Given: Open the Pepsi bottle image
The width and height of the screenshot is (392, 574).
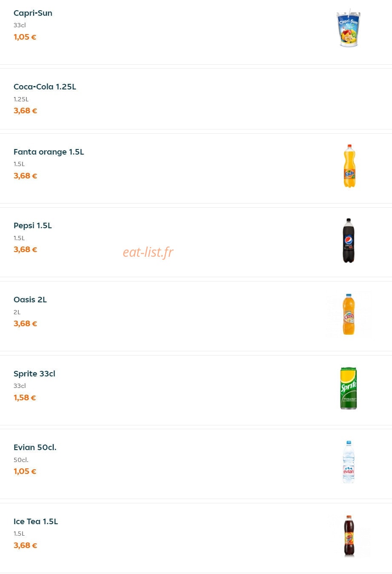Looking at the screenshot, I should click(349, 240).
